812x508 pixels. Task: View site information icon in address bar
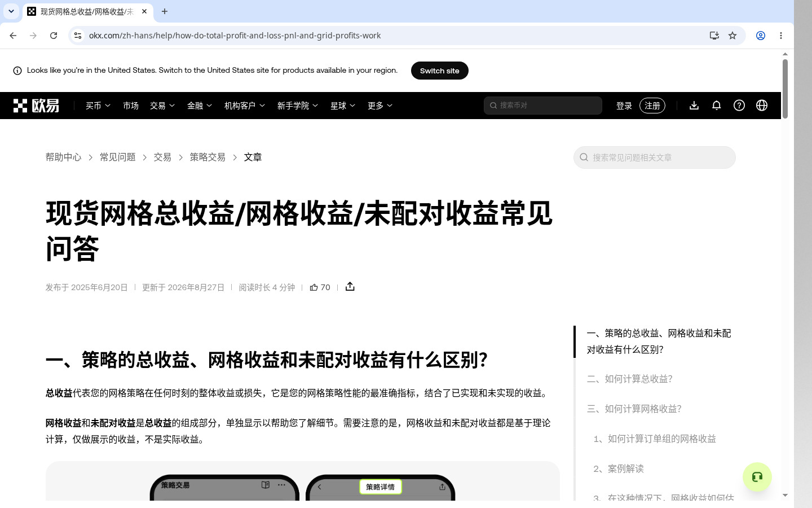click(78, 36)
